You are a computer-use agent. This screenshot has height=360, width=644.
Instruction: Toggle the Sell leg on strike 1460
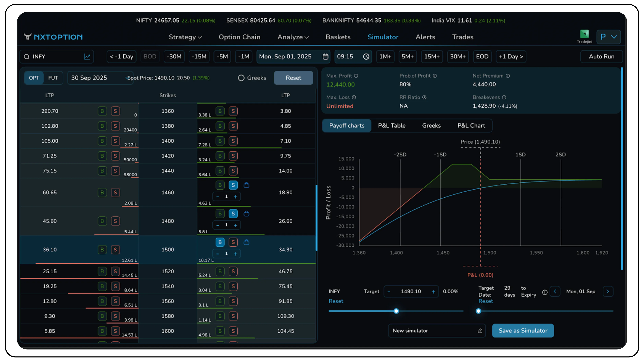pyautogui.click(x=233, y=185)
